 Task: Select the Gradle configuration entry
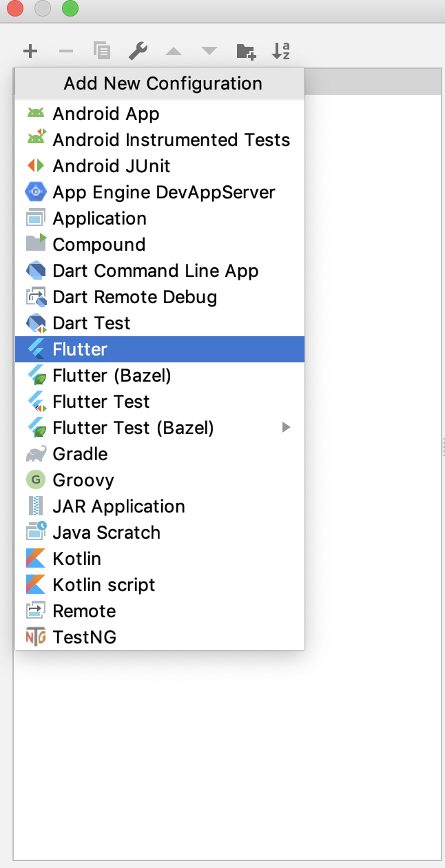[80, 454]
